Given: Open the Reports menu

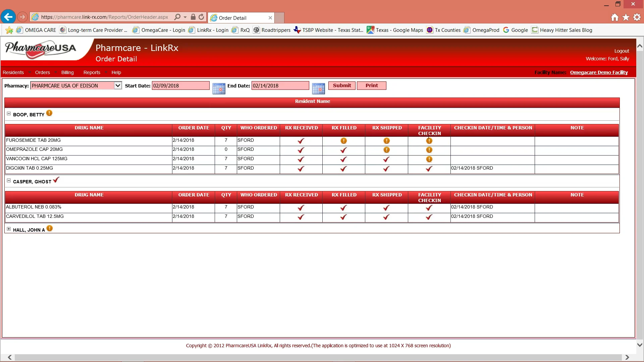Looking at the screenshot, I should pos(92,72).
